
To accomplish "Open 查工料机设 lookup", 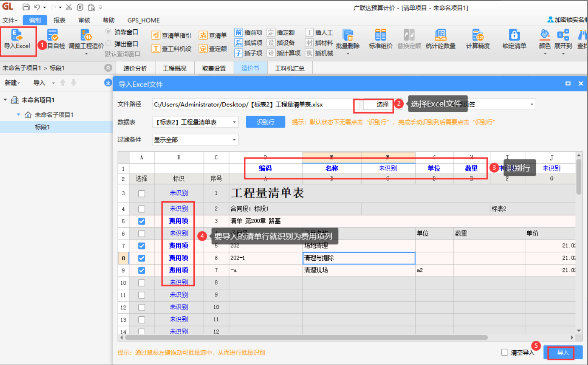I will pyautogui.click(x=171, y=49).
